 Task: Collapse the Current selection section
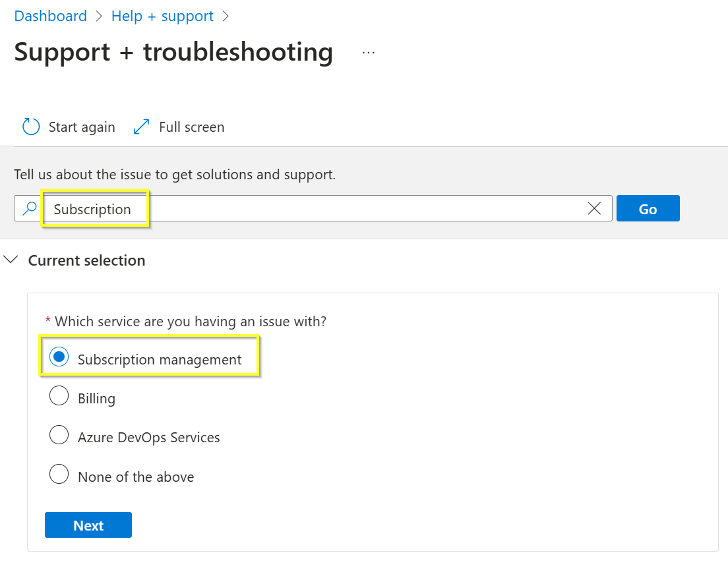coord(11,260)
